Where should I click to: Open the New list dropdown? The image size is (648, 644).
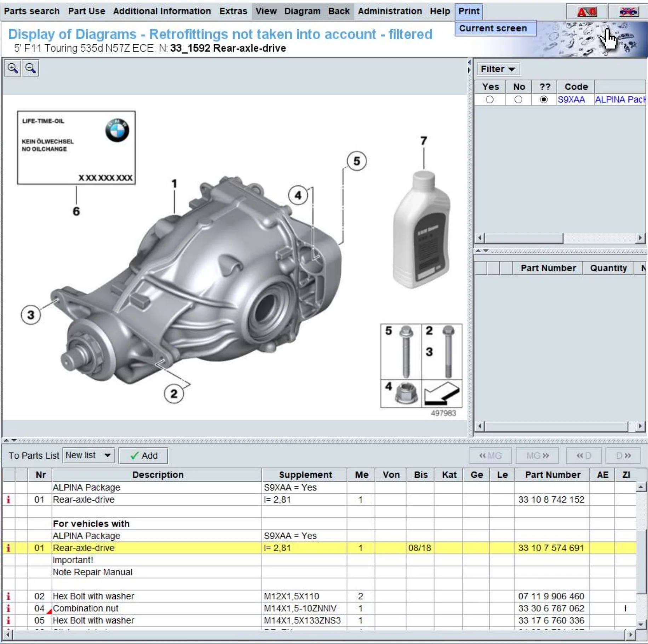coord(88,455)
